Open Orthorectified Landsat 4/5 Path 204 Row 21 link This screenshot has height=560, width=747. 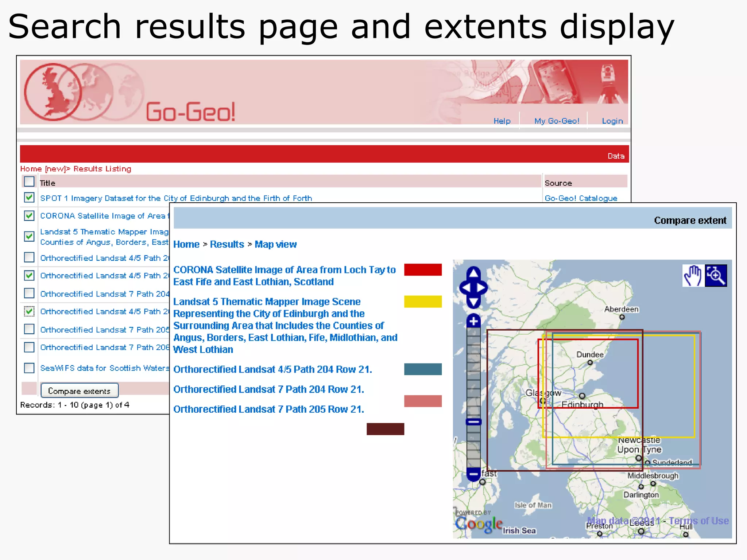[272, 369]
